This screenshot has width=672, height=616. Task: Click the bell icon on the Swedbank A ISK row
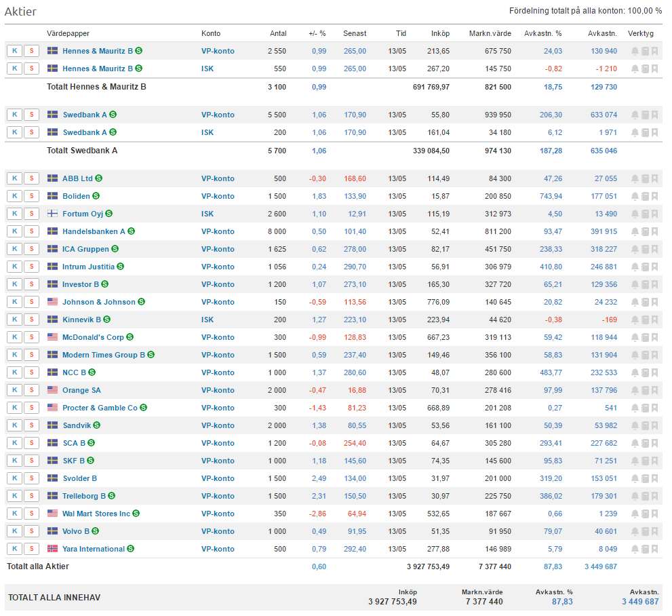coord(635,132)
